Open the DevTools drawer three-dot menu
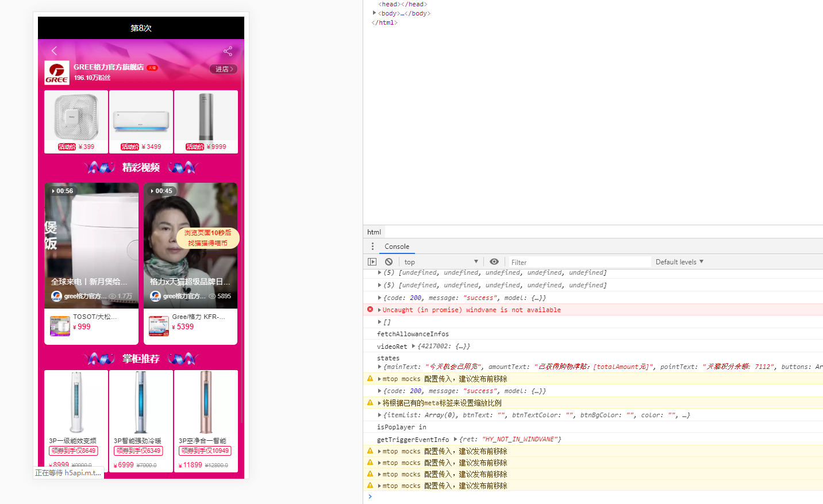Screen dimensions: 823x504 [x=372, y=247]
